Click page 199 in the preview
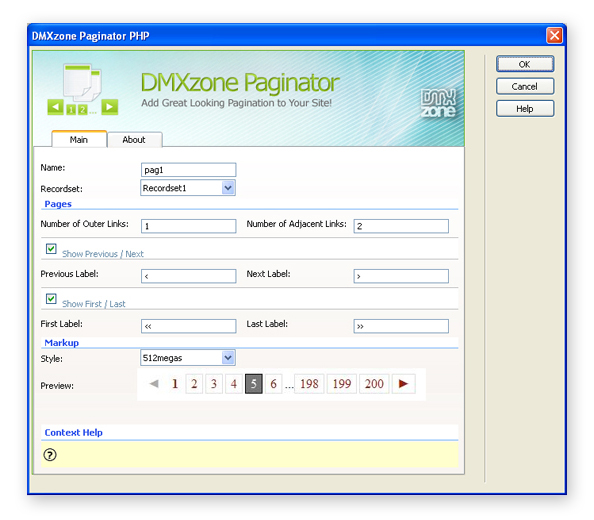 tap(342, 384)
